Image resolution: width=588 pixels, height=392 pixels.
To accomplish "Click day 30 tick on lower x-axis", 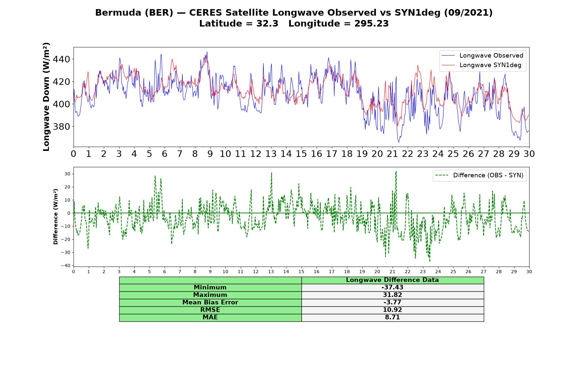I will point(529,271).
